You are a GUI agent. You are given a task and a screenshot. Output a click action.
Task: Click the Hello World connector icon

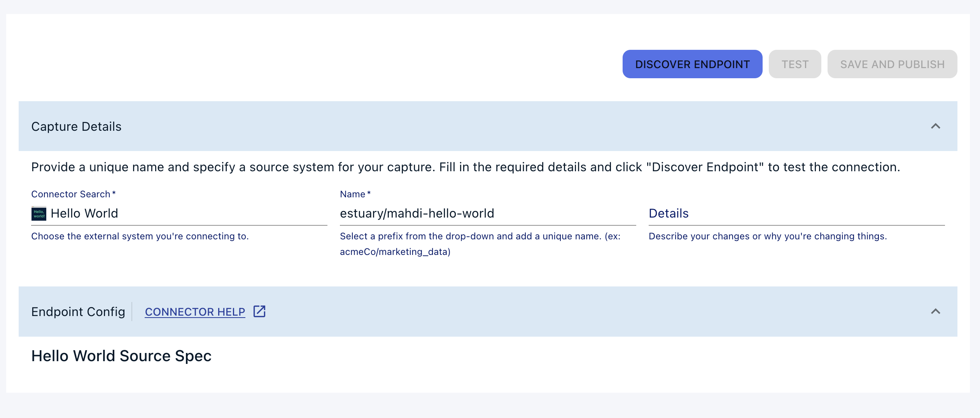pos(38,213)
